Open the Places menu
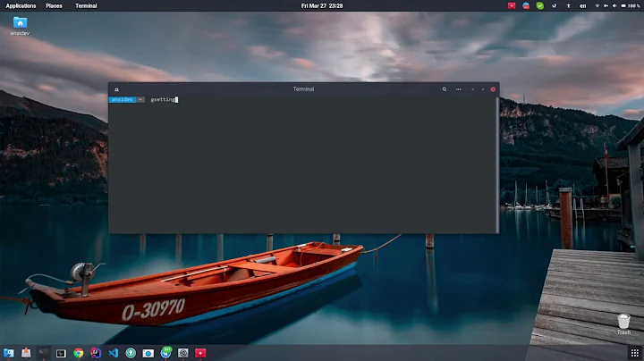644x361 pixels. click(55, 5)
